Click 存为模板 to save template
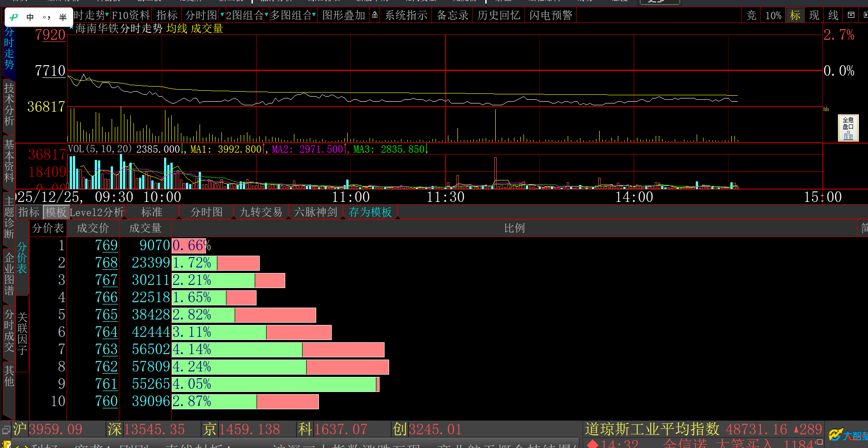The width and height of the screenshot is (868, 448). (x=370, y=212)
